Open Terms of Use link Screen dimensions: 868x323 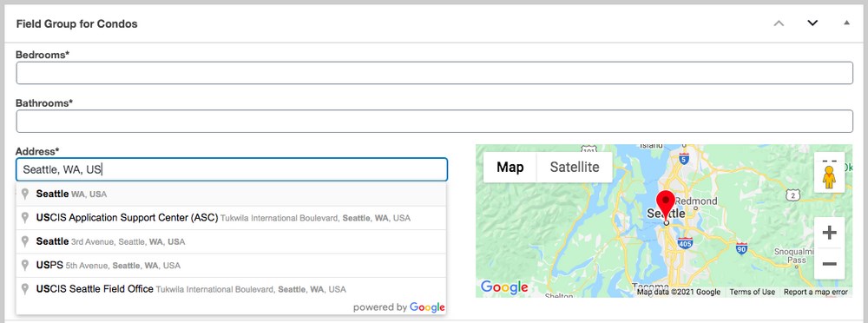(752, 292)
